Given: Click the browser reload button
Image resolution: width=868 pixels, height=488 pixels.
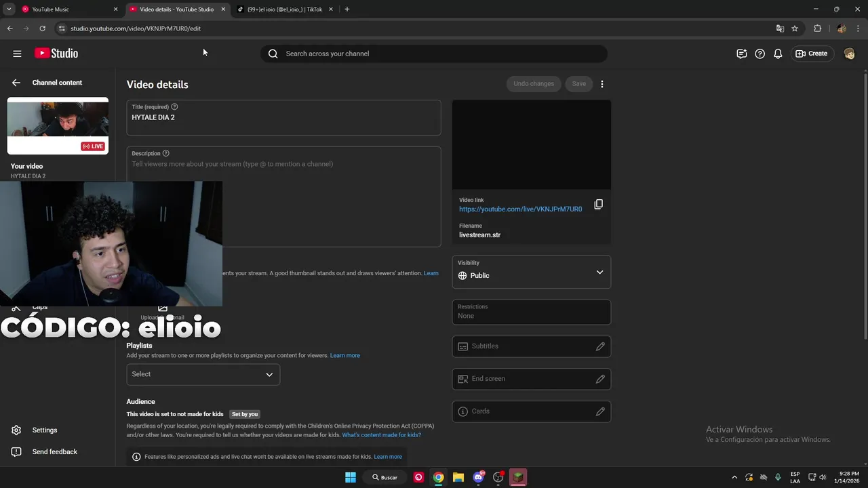Looking at the screenshot, I should pos(42,28).
